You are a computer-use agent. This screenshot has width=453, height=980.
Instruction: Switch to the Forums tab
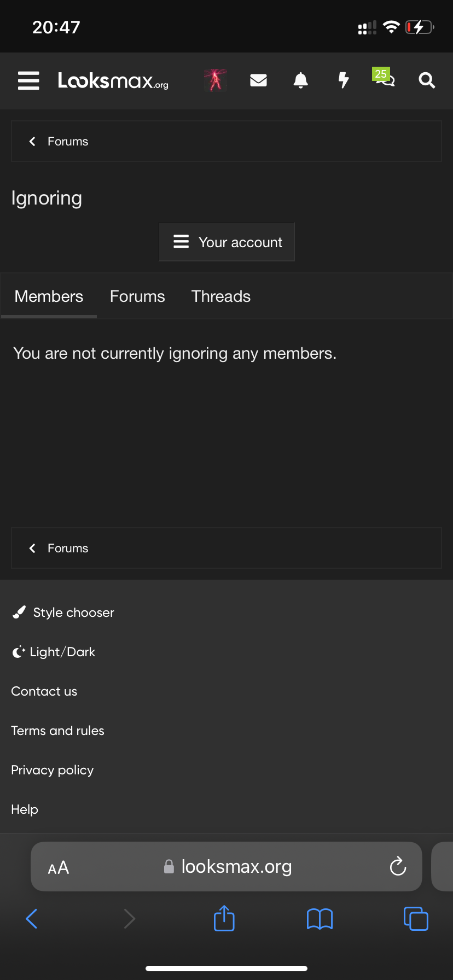137,296
